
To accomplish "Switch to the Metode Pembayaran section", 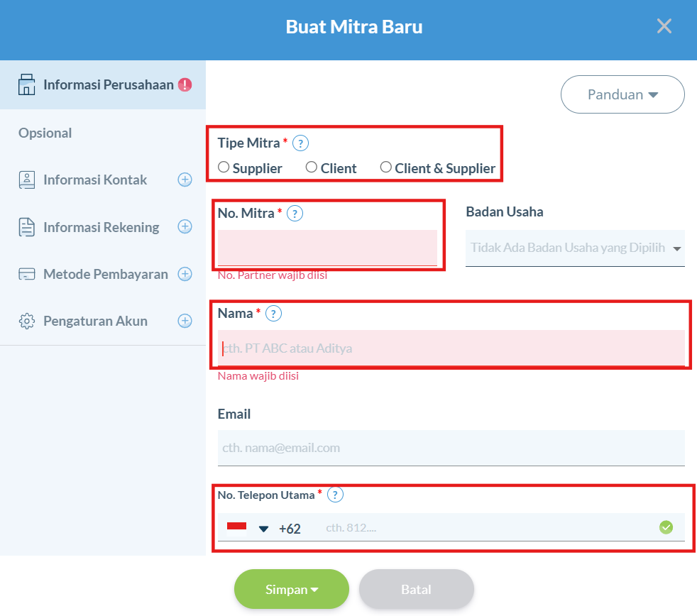I will click(105, 274).
